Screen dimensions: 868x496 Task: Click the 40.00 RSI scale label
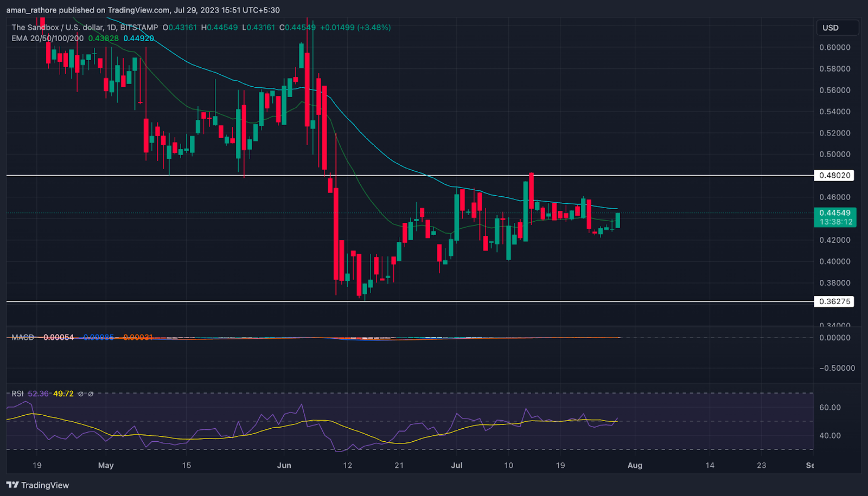[829, 436]
